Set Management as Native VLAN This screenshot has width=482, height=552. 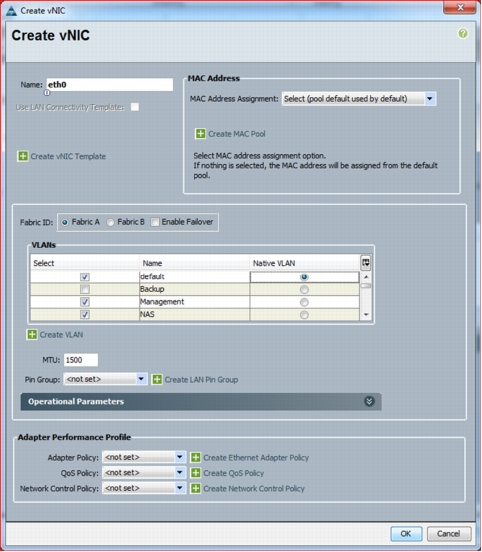coord(304,302)
